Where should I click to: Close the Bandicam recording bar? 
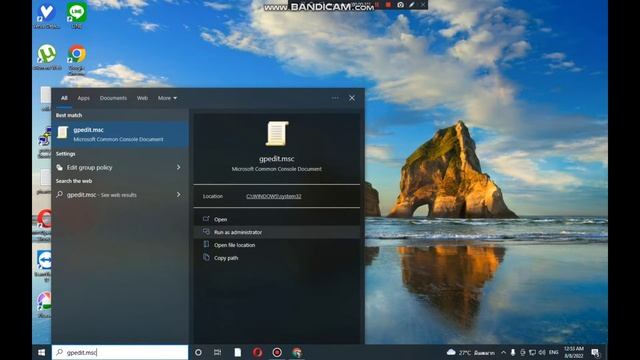point(423,5)
